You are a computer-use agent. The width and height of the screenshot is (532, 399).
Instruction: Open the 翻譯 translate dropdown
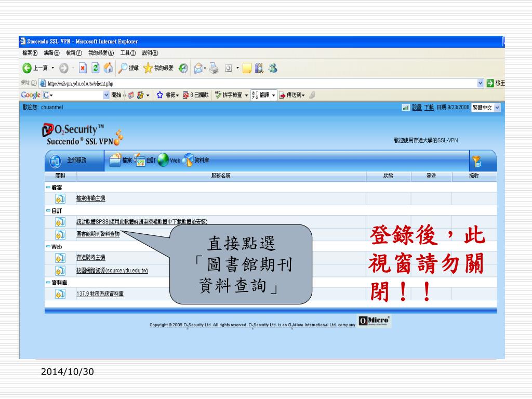coord(273,96)
